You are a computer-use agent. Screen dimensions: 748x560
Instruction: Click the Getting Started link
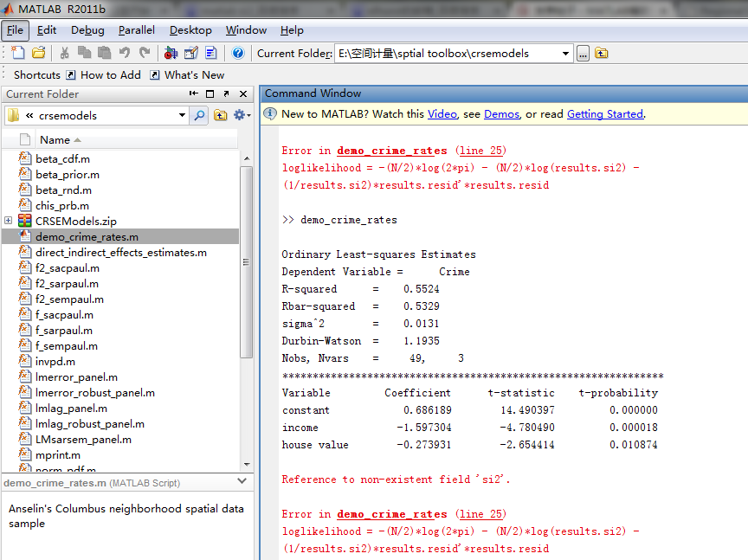pyautogui.click(x=604, y=113)
